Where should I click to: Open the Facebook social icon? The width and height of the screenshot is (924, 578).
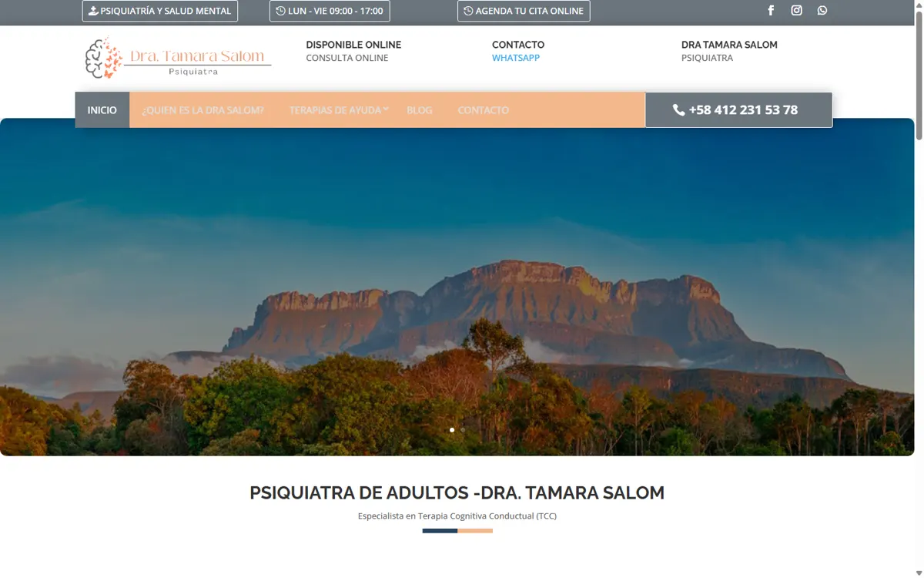771,11
